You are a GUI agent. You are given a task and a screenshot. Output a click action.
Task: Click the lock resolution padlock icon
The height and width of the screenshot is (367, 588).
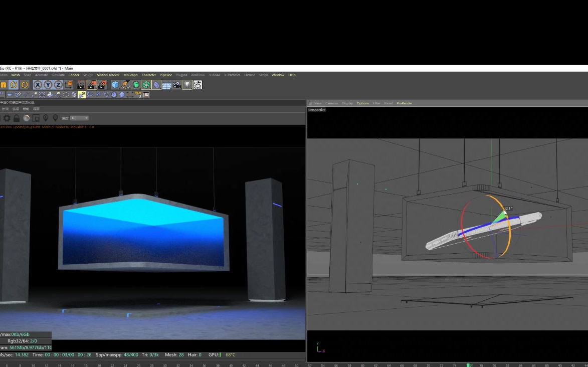[x=17, y=118]
